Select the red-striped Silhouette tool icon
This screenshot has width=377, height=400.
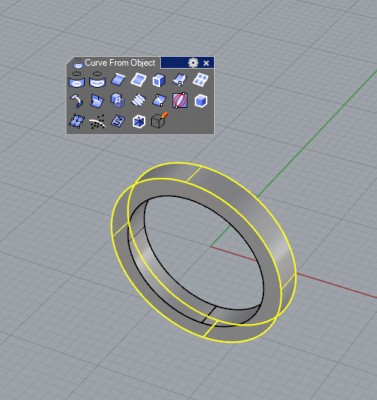point(180,100)
